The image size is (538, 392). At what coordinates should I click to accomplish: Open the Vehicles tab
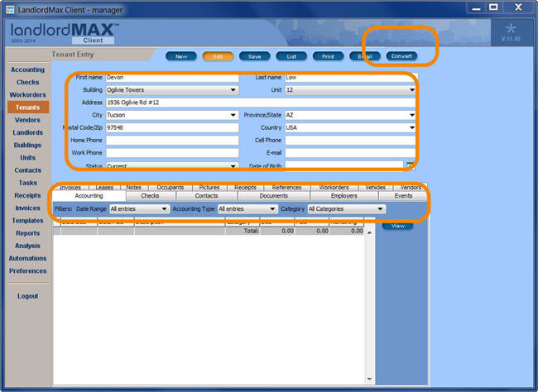click(x=376, y=187)
